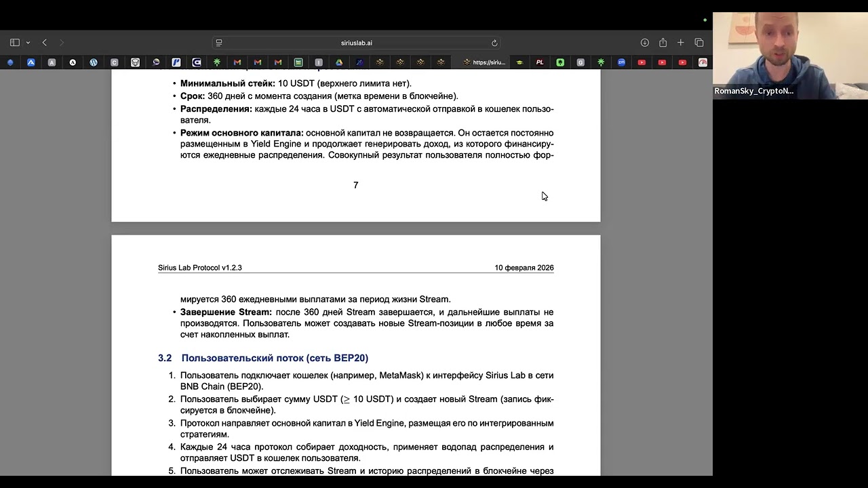Switch to the Brave lion tab

click(135, 62)
